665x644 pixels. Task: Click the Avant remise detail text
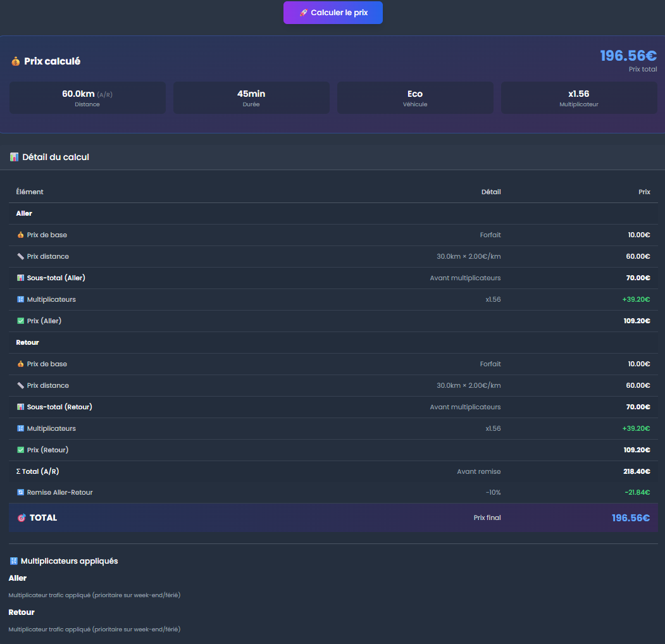(x=479, y=471)
